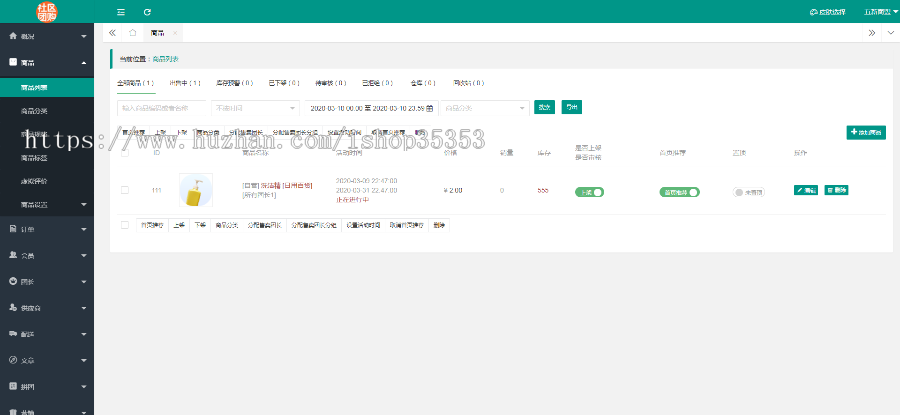Click 删除 in the bottom batch toolbar
The image size is (900, 415).
(439, 226)
